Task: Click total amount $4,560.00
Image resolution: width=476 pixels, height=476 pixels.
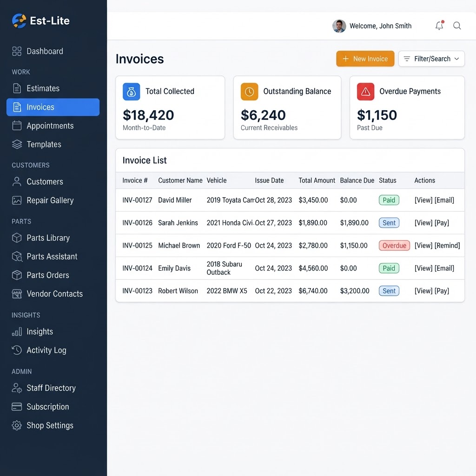Action: pos(313,268)
